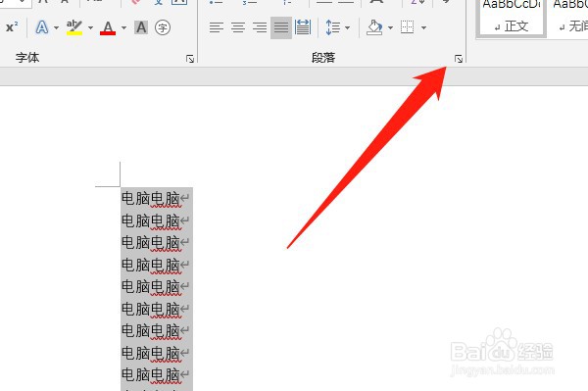Image resolution: width=588 pixels, height=391 pixels.
Task: Align the text left
Action: pyautogui.click(x=217, y=27)
